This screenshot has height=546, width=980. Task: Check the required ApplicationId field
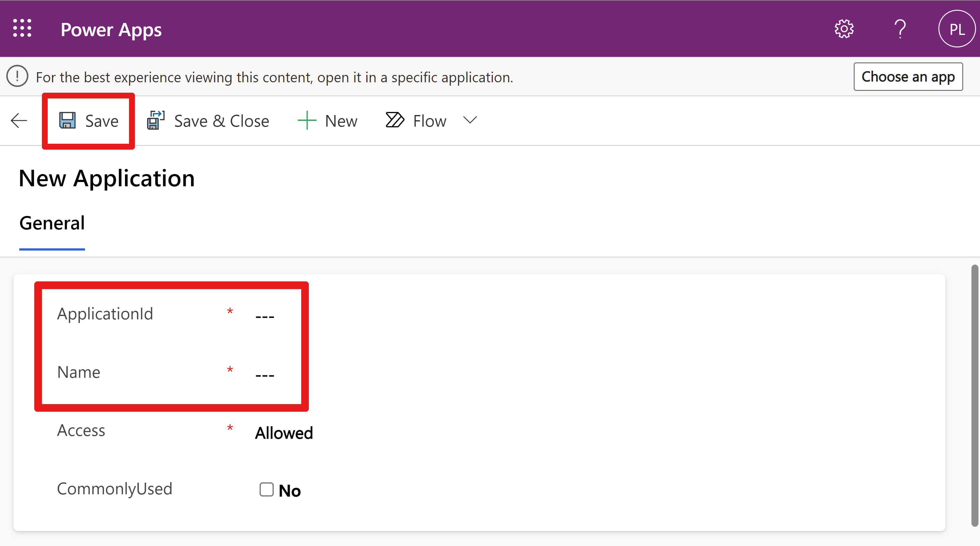(265, 313)
